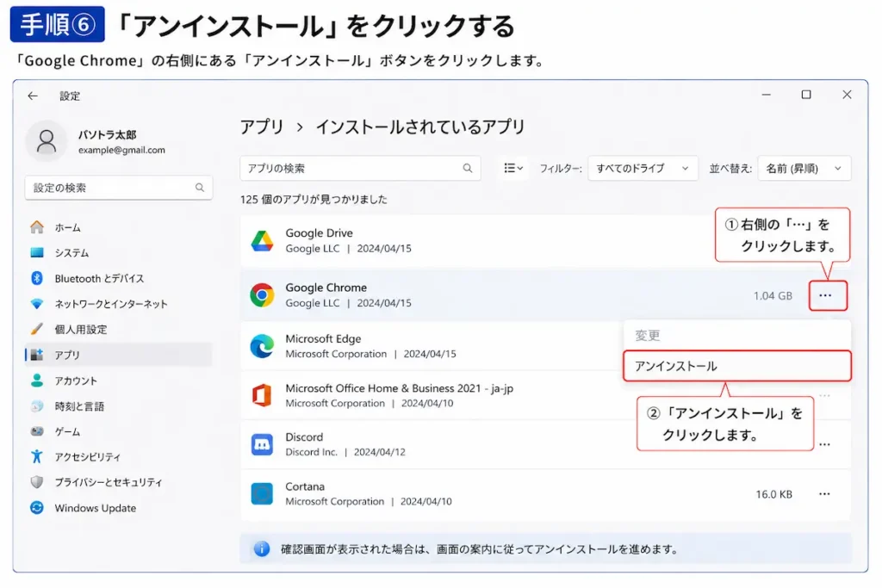The image size is (882, 588).
Task: Click Microsoft Edge app name text
Action: 323,338
